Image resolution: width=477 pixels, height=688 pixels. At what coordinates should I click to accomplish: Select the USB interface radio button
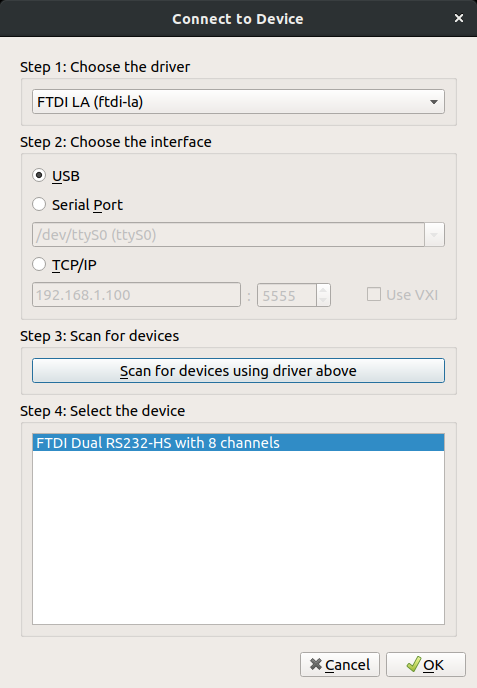click(39, 176)
